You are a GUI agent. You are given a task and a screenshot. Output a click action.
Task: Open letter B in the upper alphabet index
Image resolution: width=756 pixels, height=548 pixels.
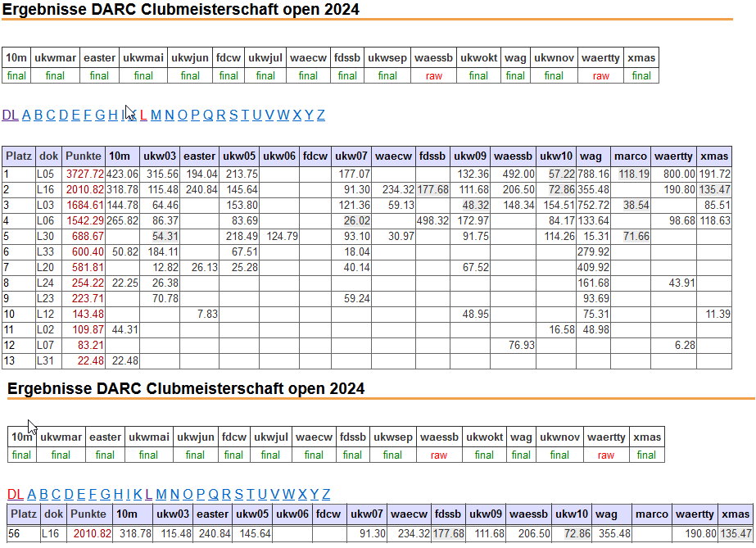tap(38, 115)
